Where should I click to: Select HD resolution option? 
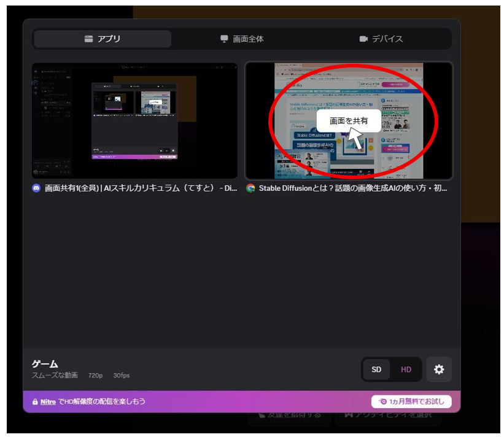point(406,369)
